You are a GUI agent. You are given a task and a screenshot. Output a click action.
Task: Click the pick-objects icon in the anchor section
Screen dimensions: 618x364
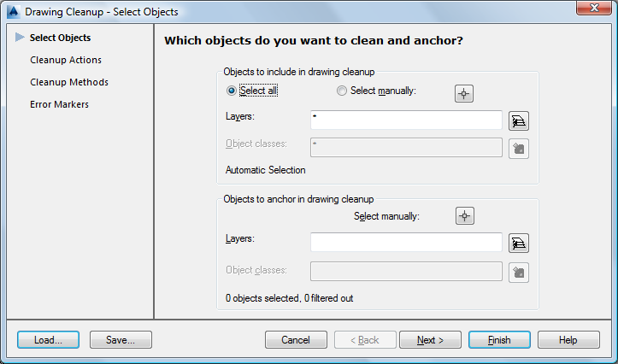(464, 216)
